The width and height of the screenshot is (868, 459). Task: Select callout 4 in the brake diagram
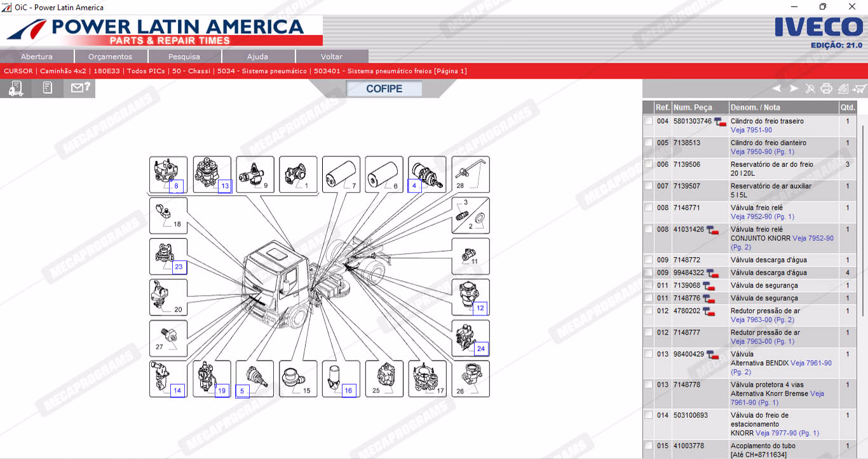pos(414,186)
